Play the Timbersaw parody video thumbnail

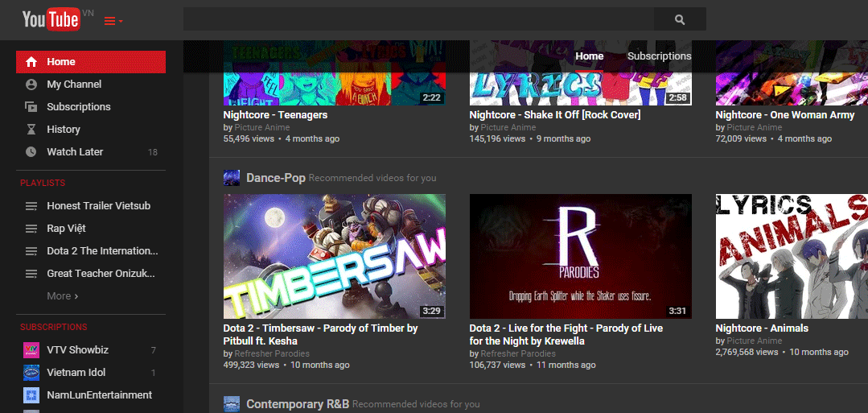pyautogui.click(x=335, y=256)
